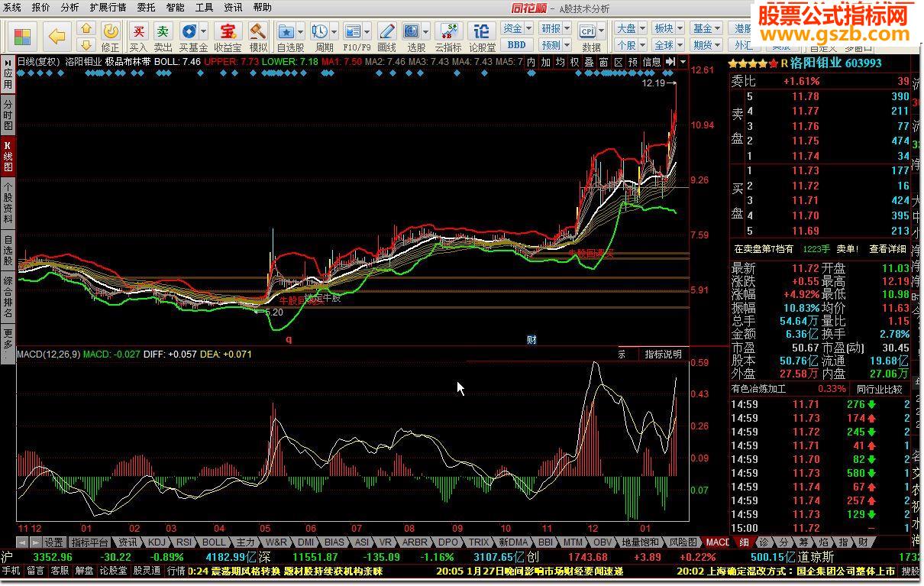Click the 买入 buy icon
This screenshot has height=586, width=924.
(x=138, y=31)
